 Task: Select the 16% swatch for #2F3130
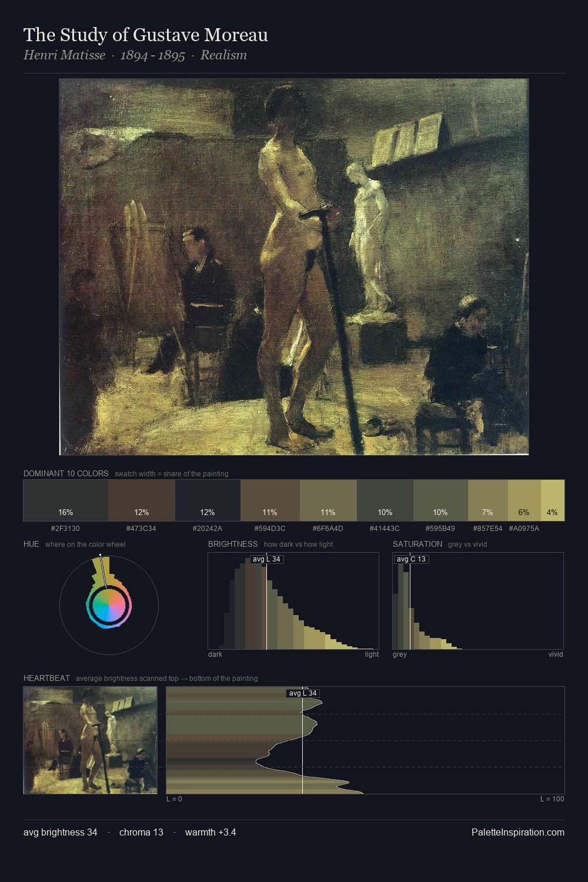pyautogui.click(x=66, y=500)
